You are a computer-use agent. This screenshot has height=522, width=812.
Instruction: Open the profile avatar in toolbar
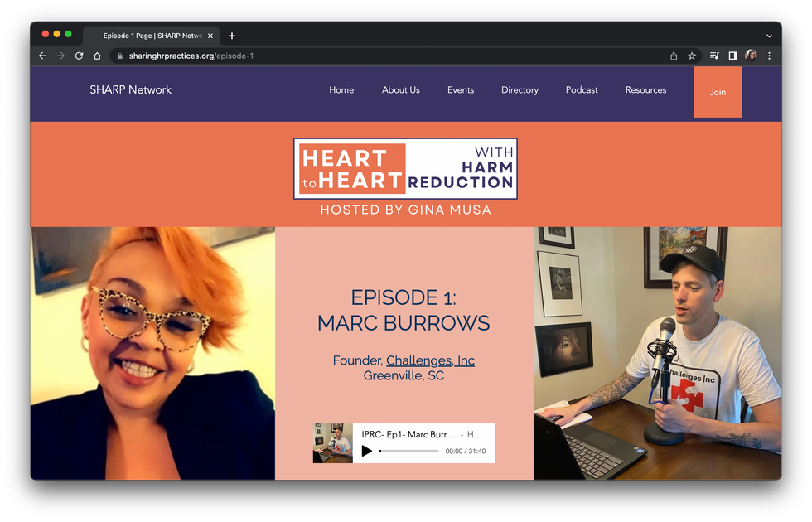tap(751, 56)
